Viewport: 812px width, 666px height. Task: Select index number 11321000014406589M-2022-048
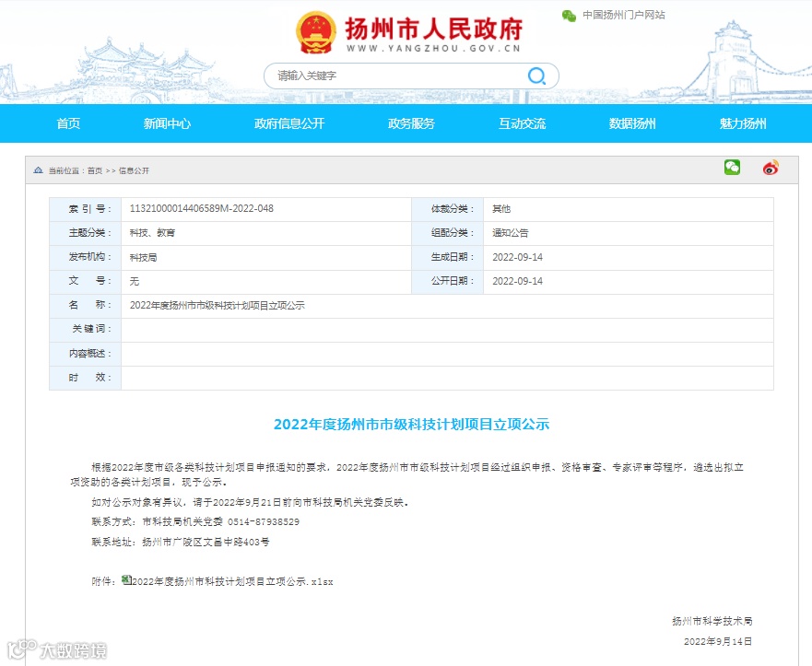202,208
